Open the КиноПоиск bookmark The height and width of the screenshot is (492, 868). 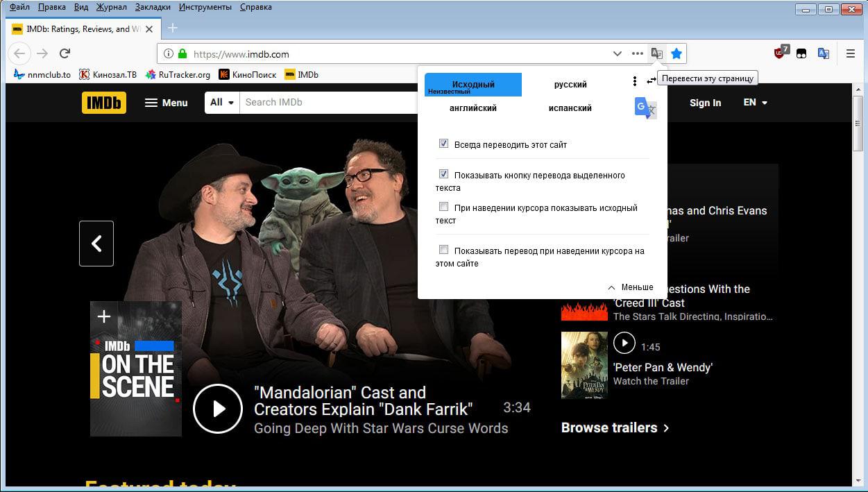pos(248,74)
